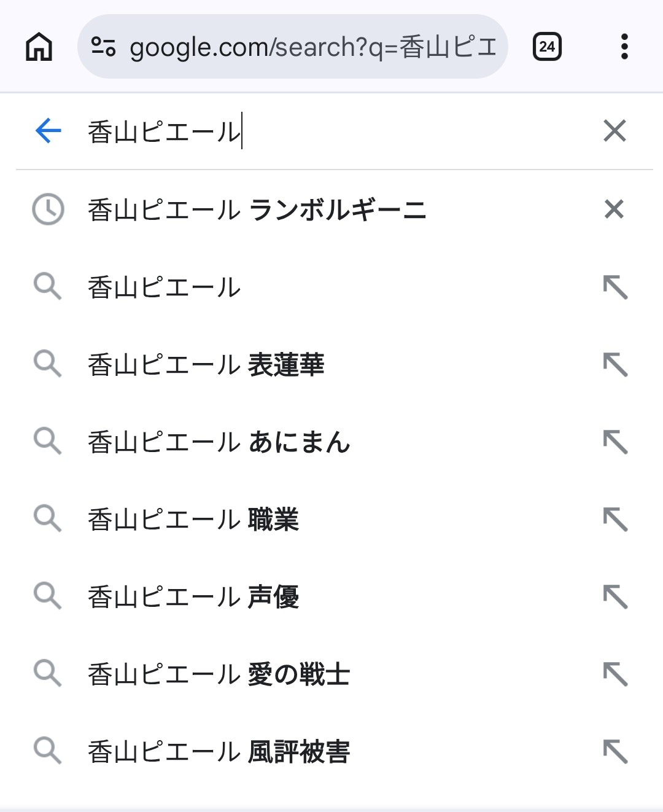
Task: Tap the fill arrow next to 愛の戦士
Action: tap(615, 674)
